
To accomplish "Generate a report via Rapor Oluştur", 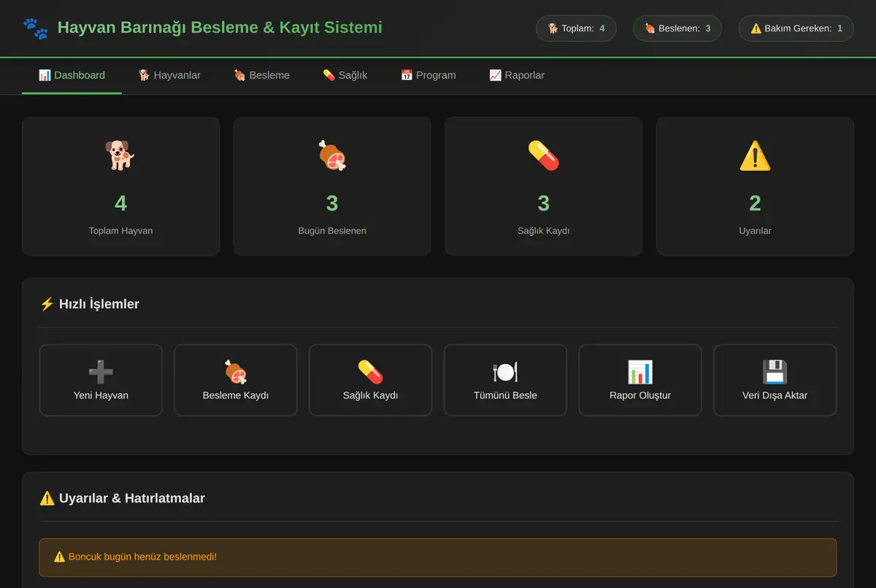I will (640, 380).
